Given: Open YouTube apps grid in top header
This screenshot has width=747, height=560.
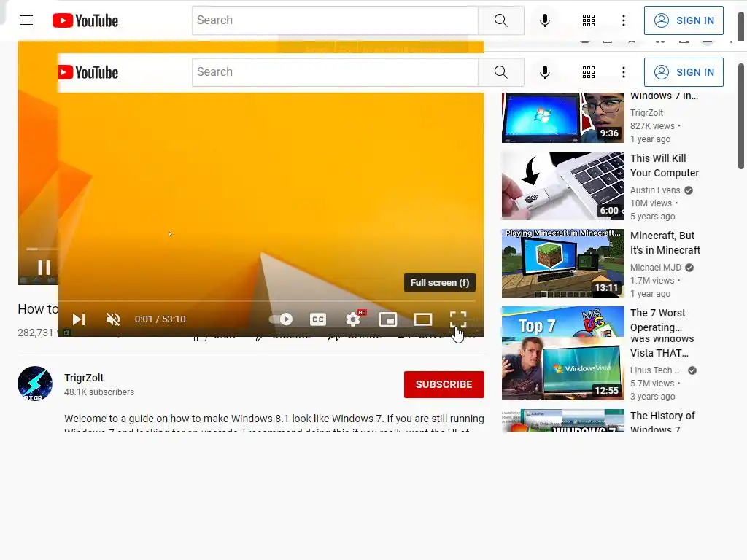Looking at the screenshot, I should 589,20.
